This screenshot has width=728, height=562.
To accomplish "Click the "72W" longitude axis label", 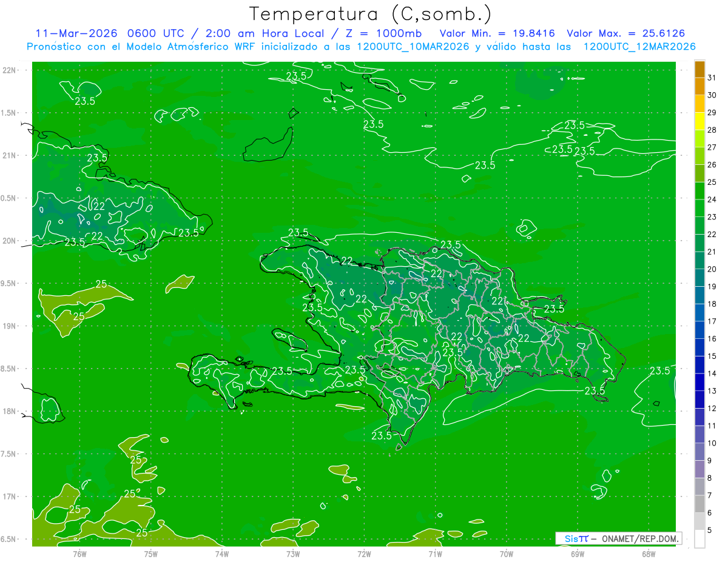I will (364, 554).
